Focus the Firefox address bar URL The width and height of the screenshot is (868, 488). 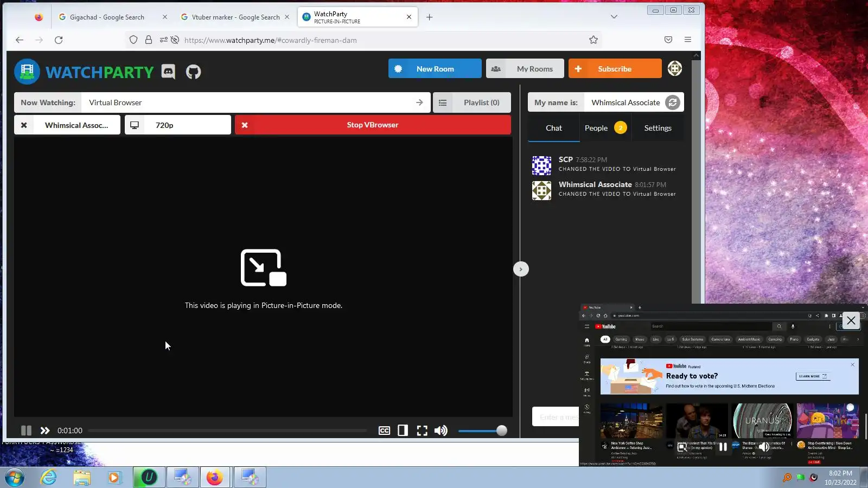click(x=270, y=40)
